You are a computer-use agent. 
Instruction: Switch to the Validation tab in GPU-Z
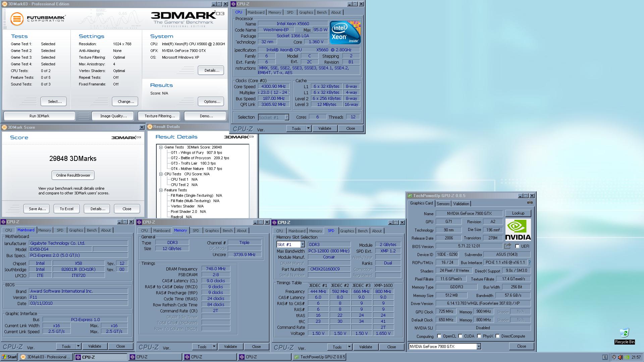(x=461, y=204)
